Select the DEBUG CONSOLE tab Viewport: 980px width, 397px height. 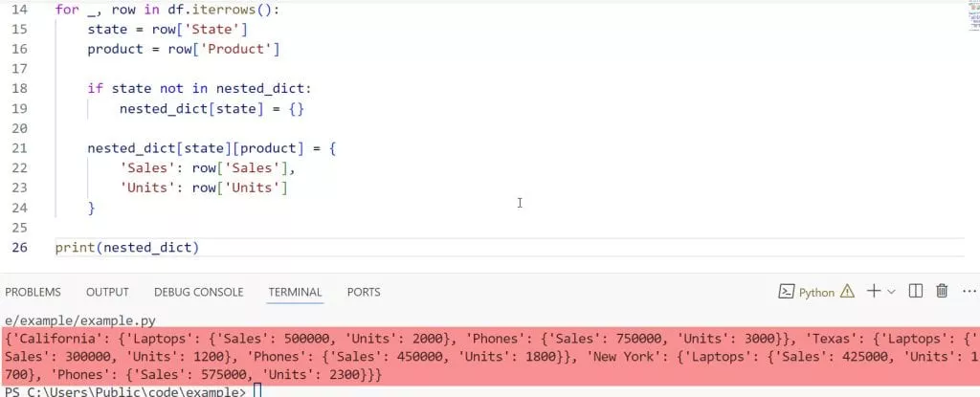198,292
